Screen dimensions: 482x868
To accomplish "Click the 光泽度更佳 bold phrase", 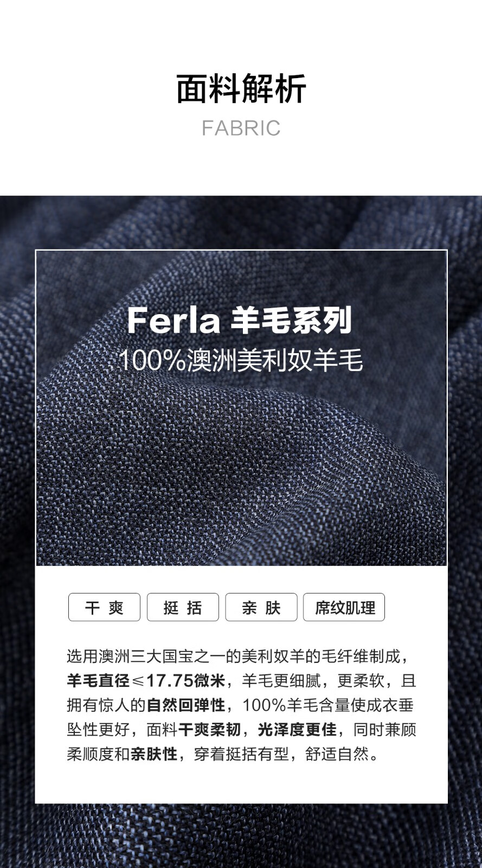I will [297, 730].
